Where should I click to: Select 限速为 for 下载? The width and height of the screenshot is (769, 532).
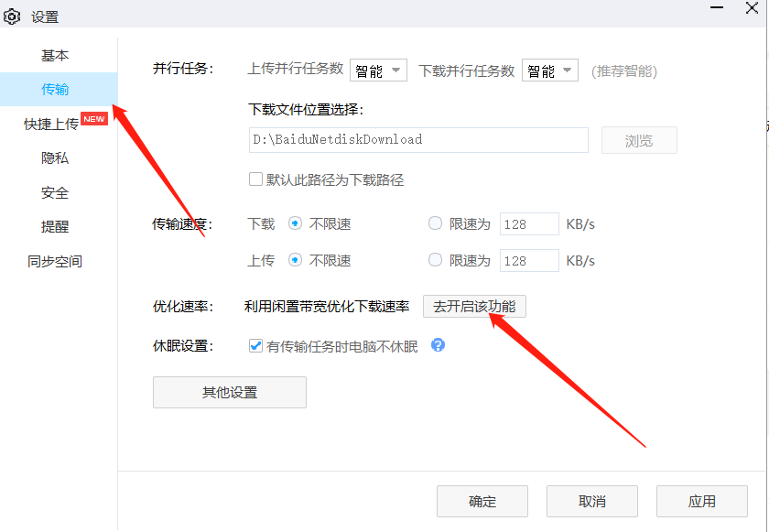[x=435, y=223]
